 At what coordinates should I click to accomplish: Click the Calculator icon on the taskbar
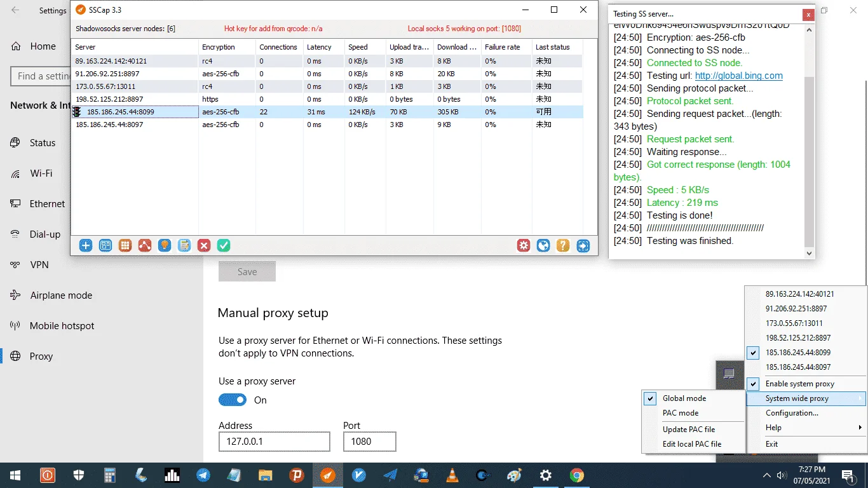pos(110,475)
